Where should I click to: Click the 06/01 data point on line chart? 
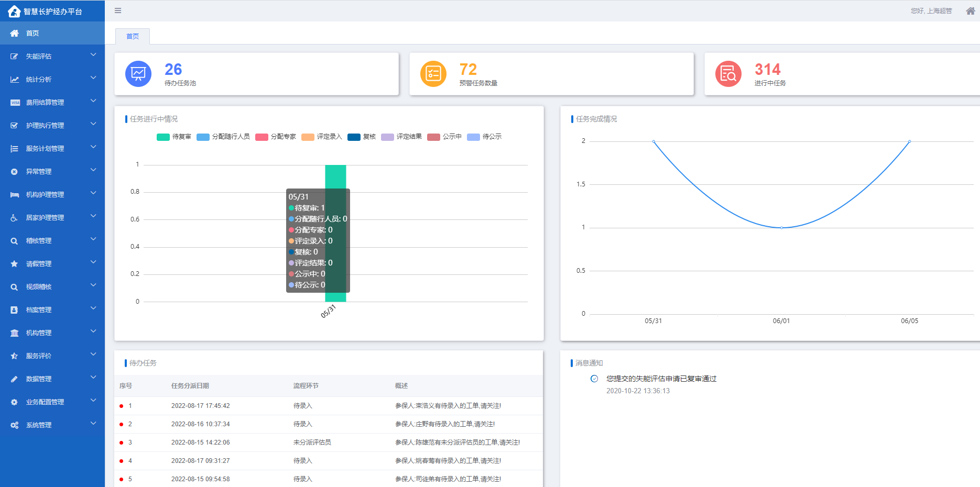[781, 228]
